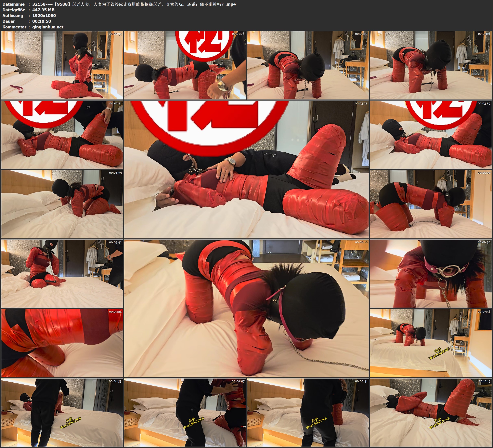The height and width of the screenshot is (448, 493).
Task: Open the large frame at 00:03:25
Action: tap(246, 169)
